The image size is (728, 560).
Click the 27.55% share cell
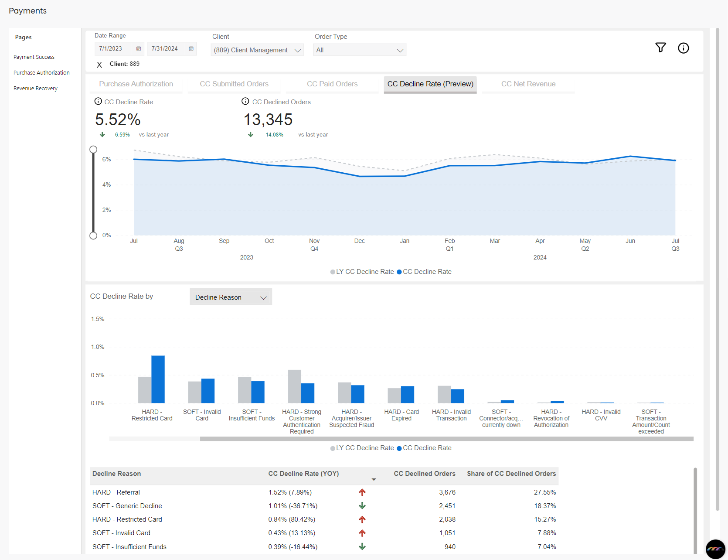coord(545,492)
